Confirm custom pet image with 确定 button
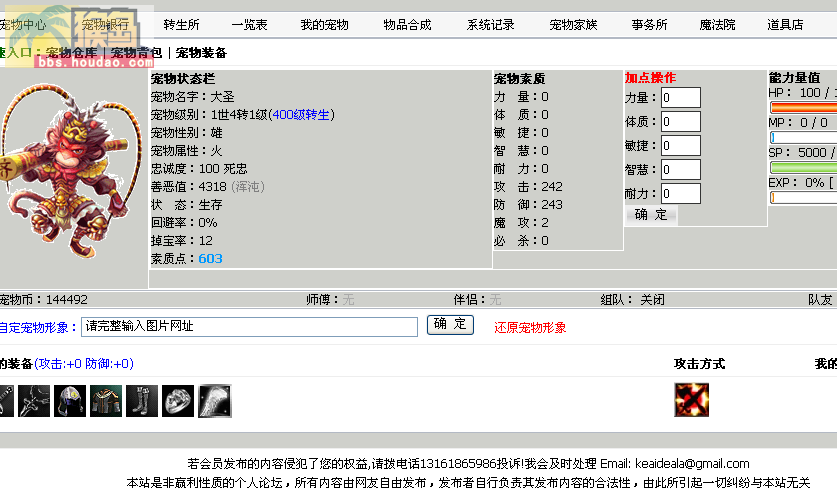Image resolution: width=837 pixels, height=491 pixels. pos(450,324)
